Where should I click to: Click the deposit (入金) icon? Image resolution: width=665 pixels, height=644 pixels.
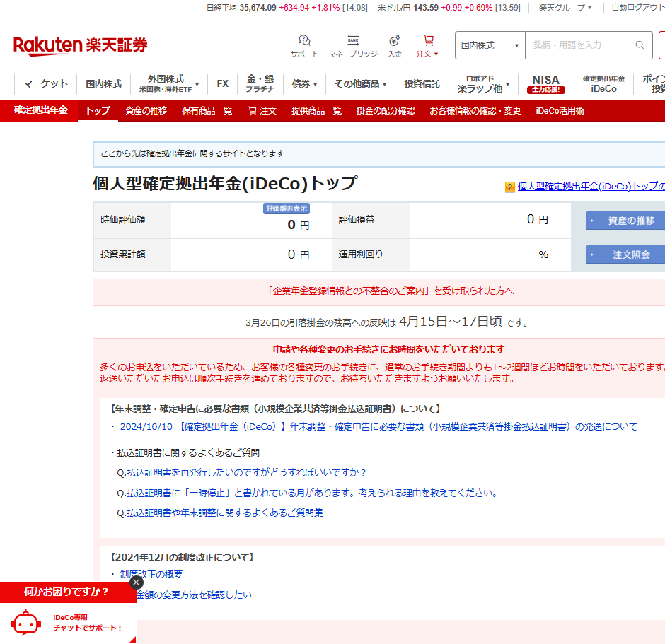[x=395, y=40]
